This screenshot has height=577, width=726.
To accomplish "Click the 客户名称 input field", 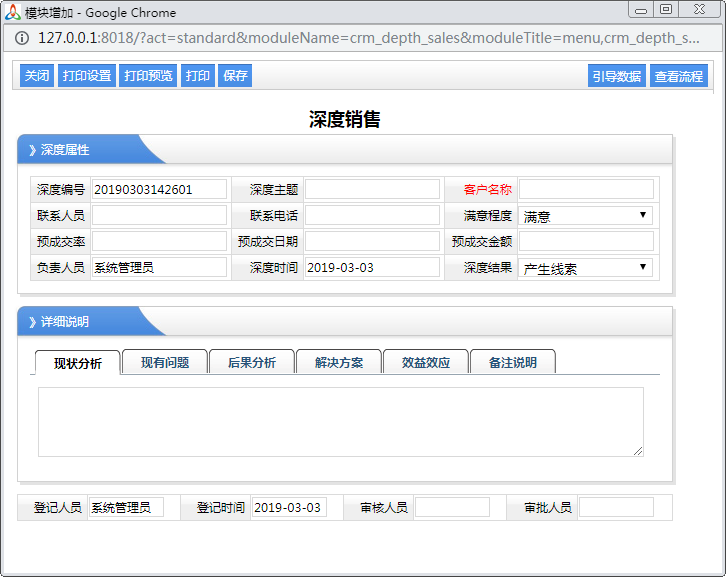I will 586,190.
